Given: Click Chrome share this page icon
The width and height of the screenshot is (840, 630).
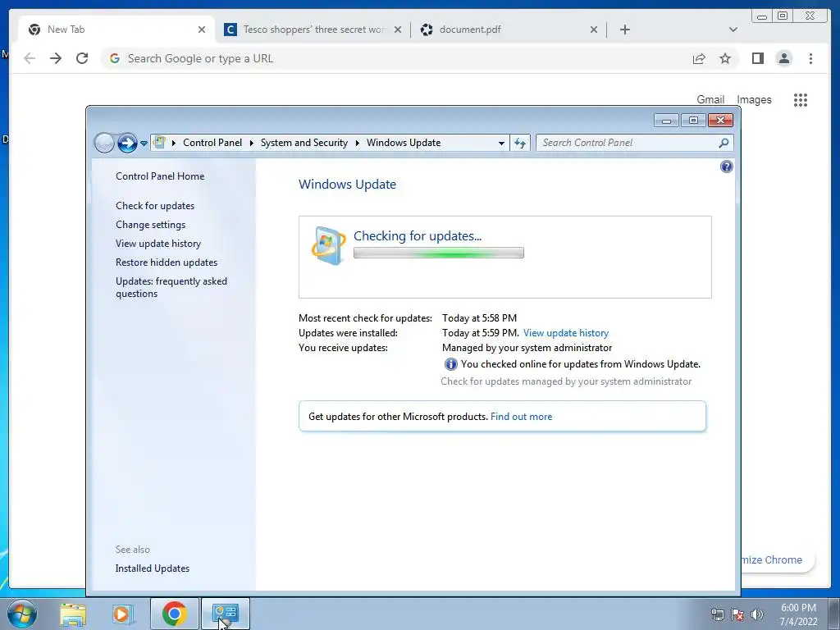Looking at the screenshot, I should coord(699,58).
